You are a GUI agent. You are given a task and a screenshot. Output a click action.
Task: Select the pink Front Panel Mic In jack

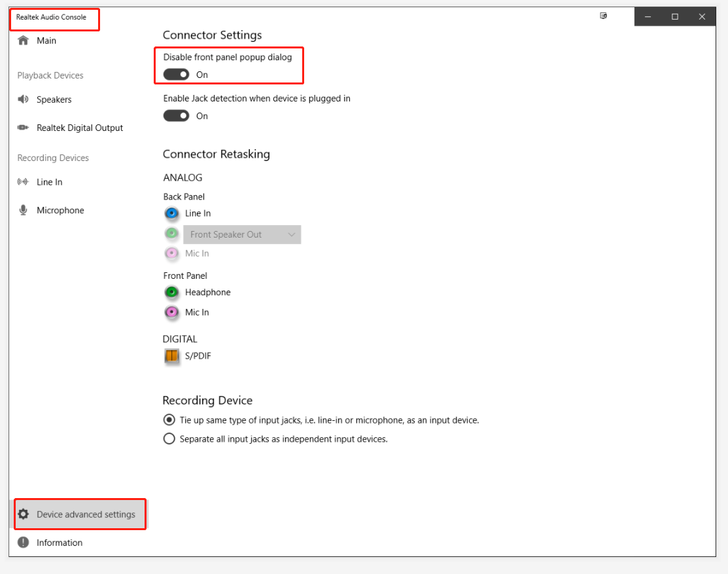(x=172, y=312)
